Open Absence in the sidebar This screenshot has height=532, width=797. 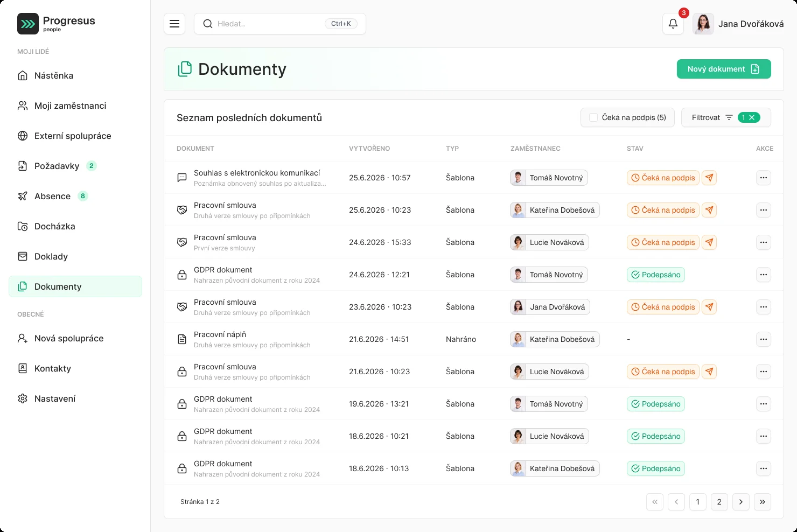pos(75,196)
